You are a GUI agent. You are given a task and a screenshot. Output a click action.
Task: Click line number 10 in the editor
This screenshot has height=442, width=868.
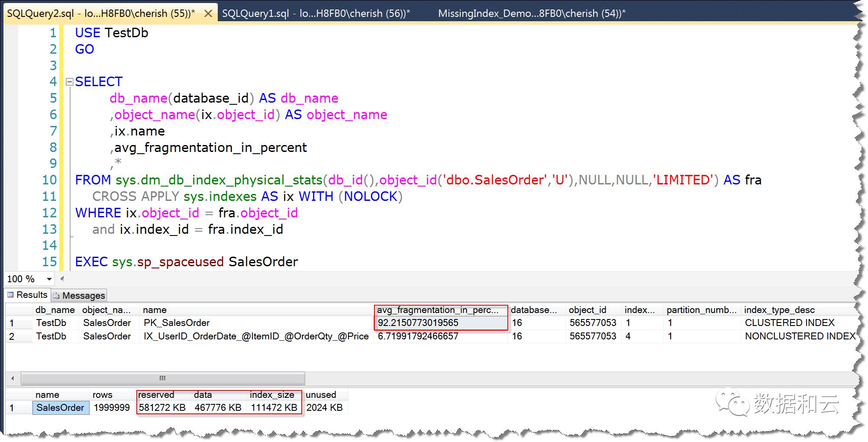pyautogui.click(x=49, y=180)
